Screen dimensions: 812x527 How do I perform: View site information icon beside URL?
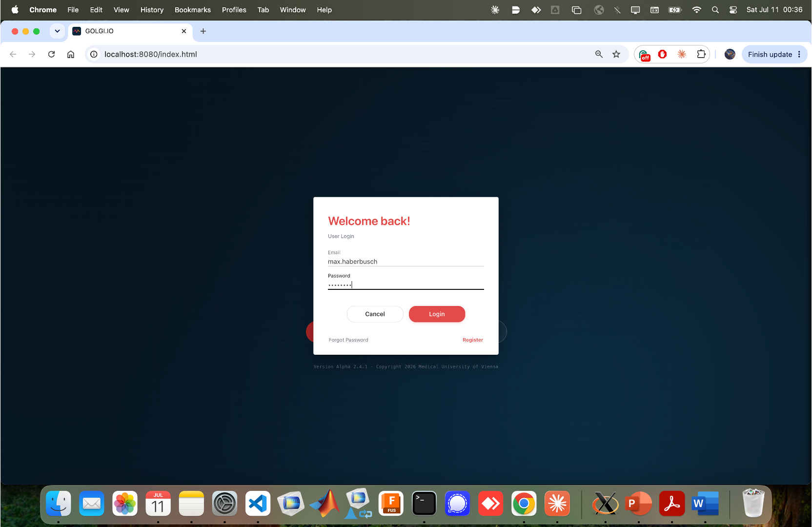tap(94, 54)
